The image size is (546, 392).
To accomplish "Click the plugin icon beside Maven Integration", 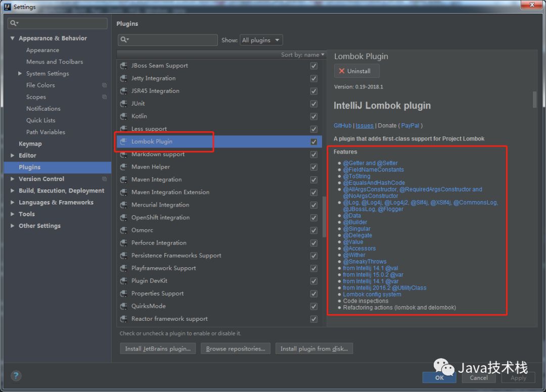I will 124,180.
